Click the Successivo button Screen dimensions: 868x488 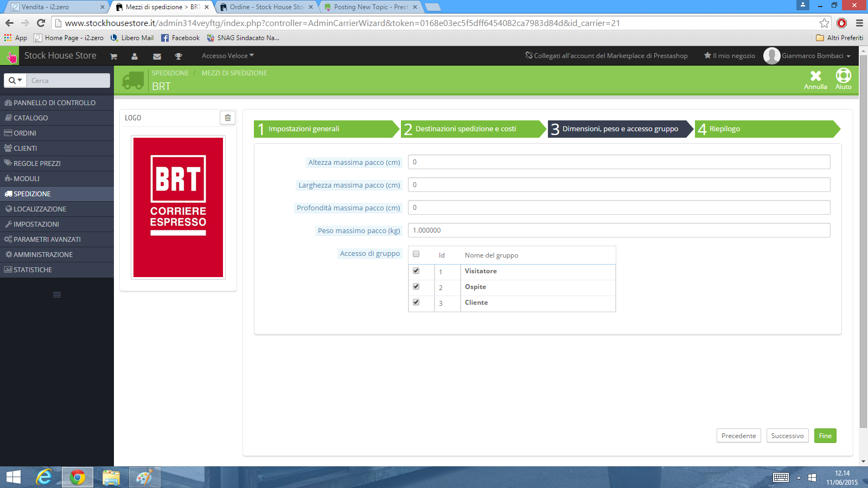tap(787, 436)
